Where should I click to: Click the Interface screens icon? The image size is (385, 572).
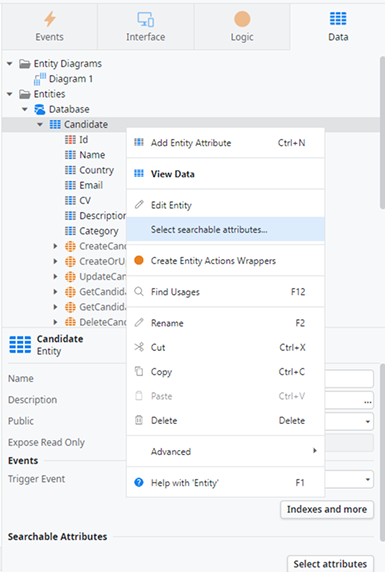point(145,19)
